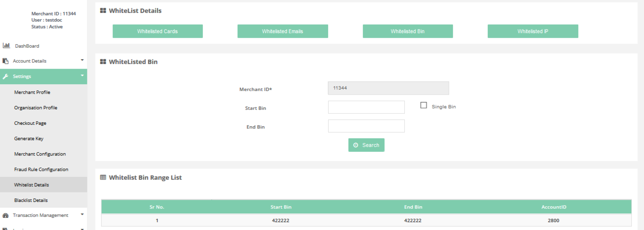The image size is (644, 230).
Task: Open Blacklist Details in sidebar
Action: 31,200
